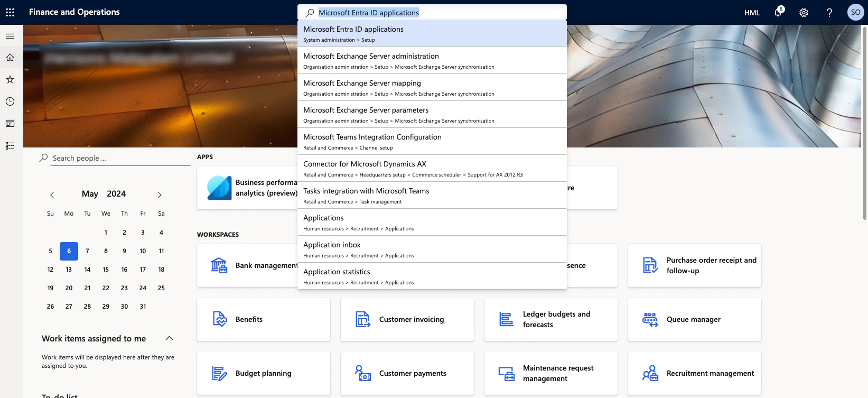
Task: Select Microsoft Exchange Server administration result
Action: coord(432,61)
